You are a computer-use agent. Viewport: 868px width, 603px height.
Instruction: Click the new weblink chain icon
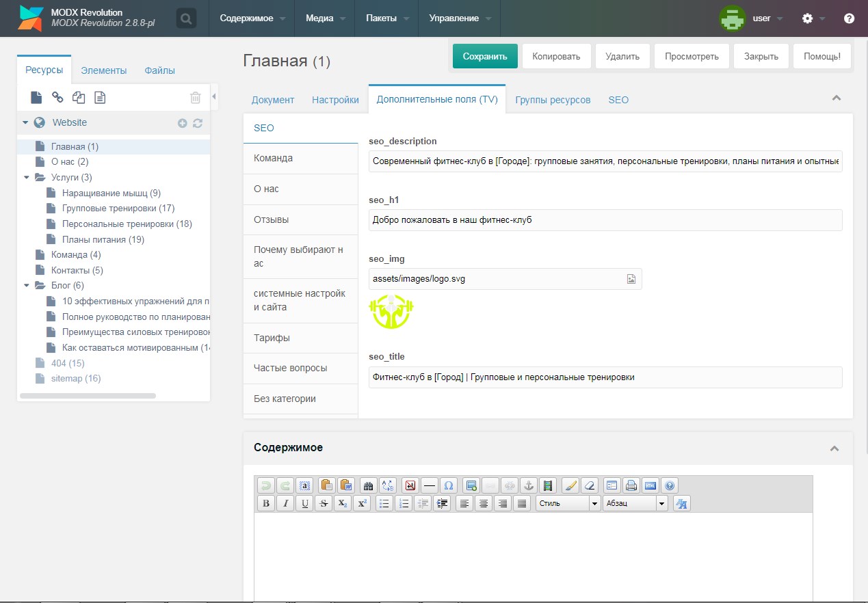click(57, 98)
